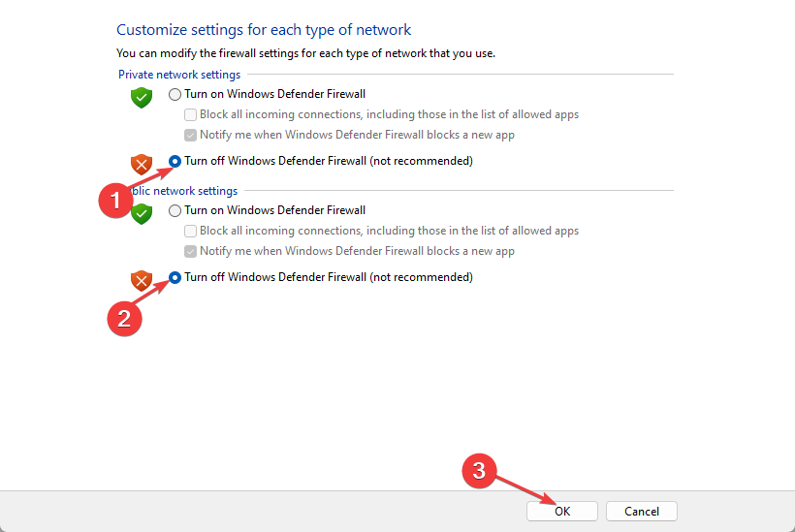The height and width of the screenshot is (532, 795).
Task: Toggle Notify me checkbox under Private network settings
Action: pyautogui.click(x=191, y=135)
